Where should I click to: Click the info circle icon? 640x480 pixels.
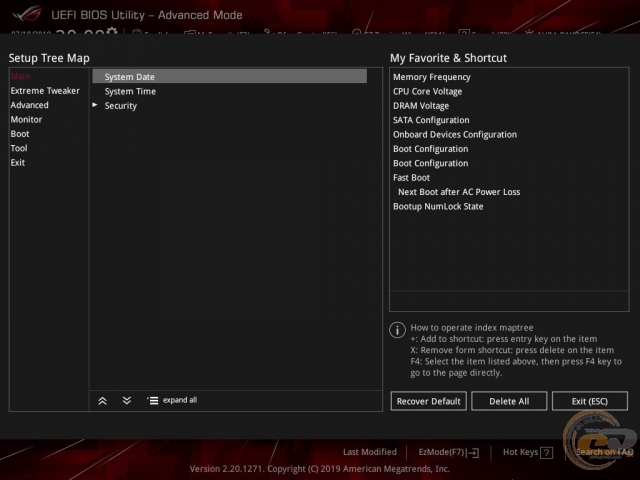coord(397,330)
